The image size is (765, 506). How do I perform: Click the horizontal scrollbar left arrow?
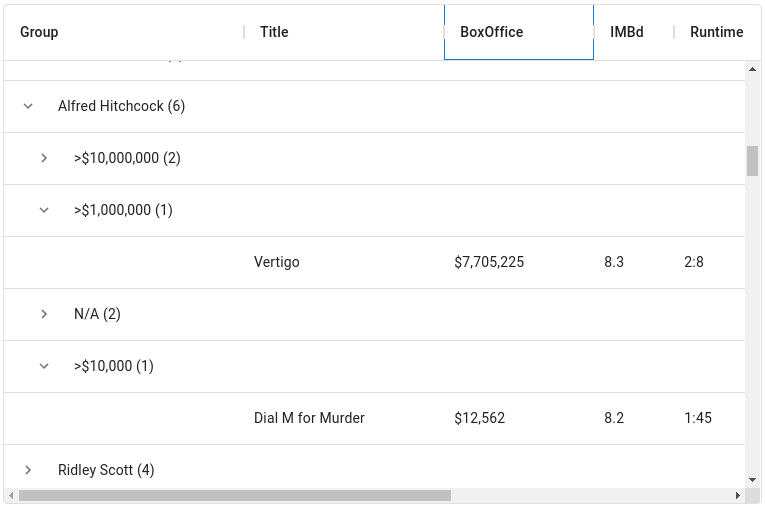tap(11, 495)
